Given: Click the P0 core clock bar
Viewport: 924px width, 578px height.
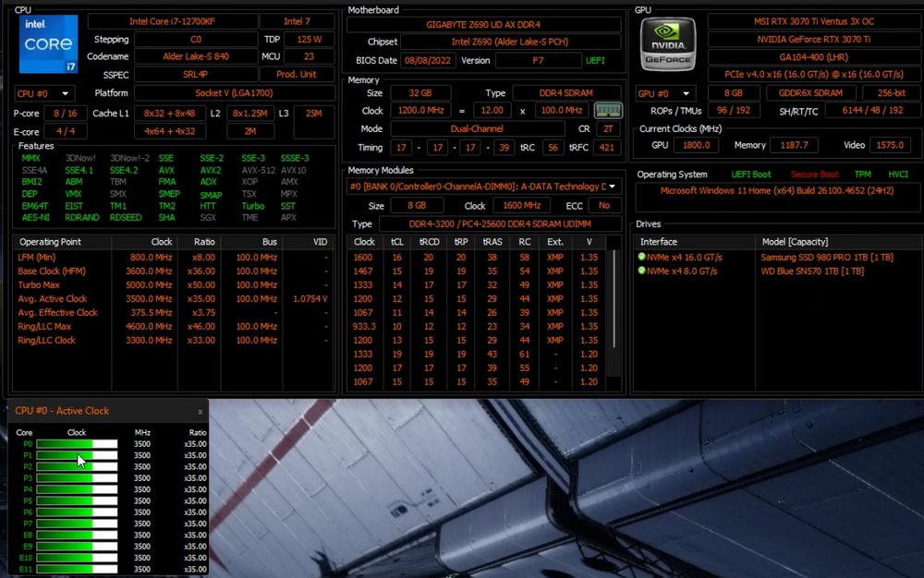Looking at the screenshot, I should (x=77, y=444).
